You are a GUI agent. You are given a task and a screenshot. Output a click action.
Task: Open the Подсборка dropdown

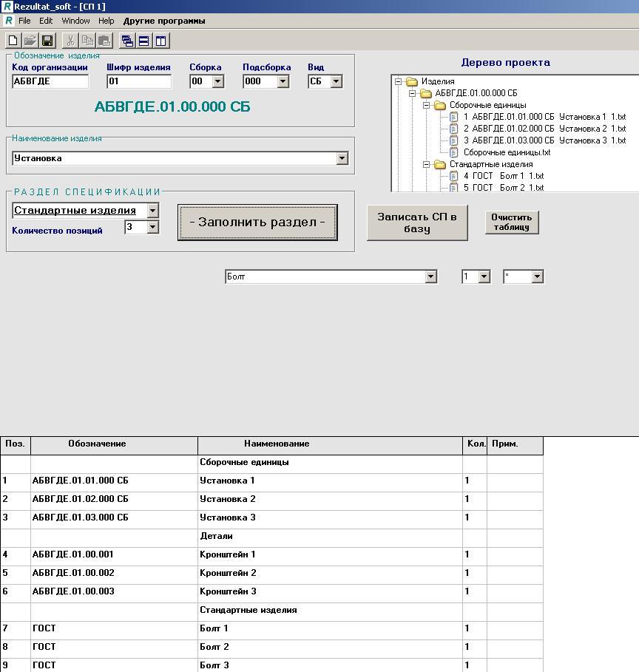[x=283, y=81]
